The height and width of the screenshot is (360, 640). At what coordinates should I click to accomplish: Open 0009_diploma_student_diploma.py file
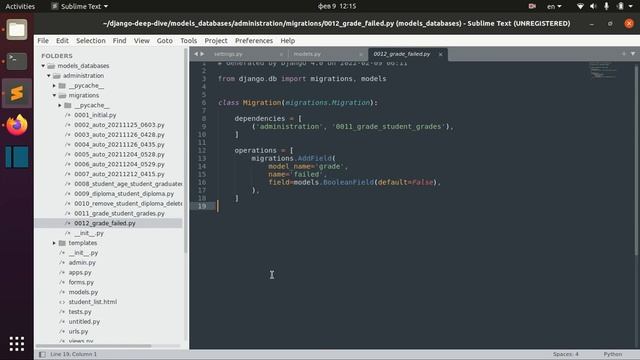point(124,194)
